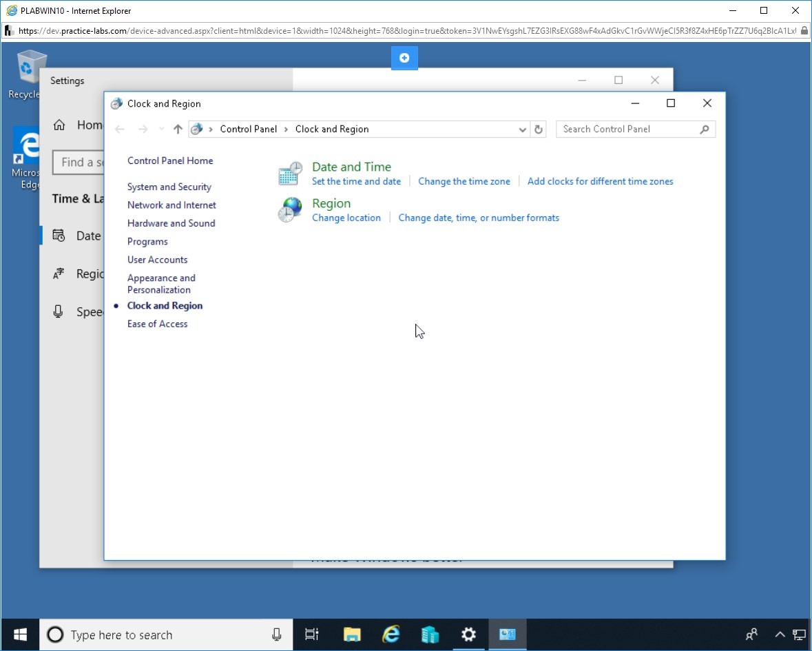Viewport: 812px width, 651px height.
Task: Click the lock icon in IE address bar
Action: pos(804,30)
